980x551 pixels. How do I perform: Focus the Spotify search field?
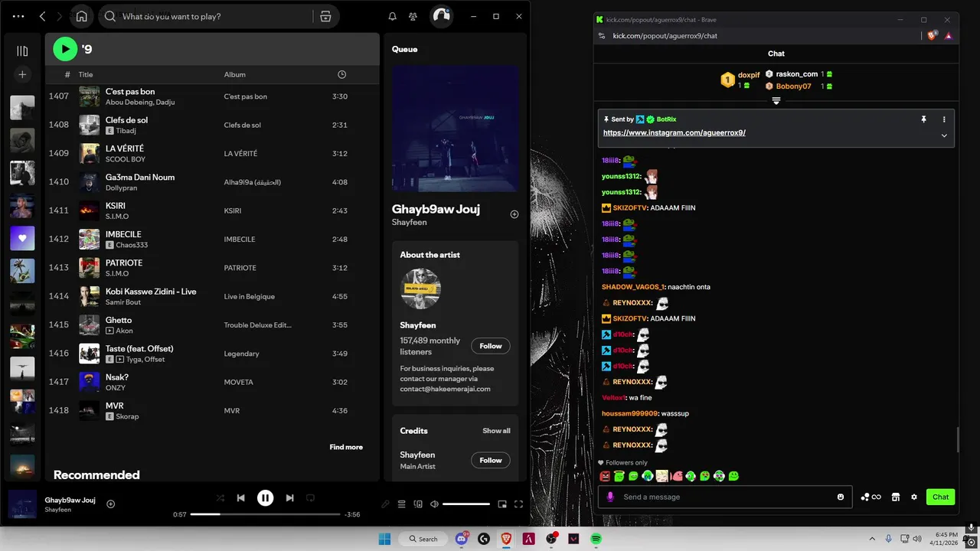207,16
